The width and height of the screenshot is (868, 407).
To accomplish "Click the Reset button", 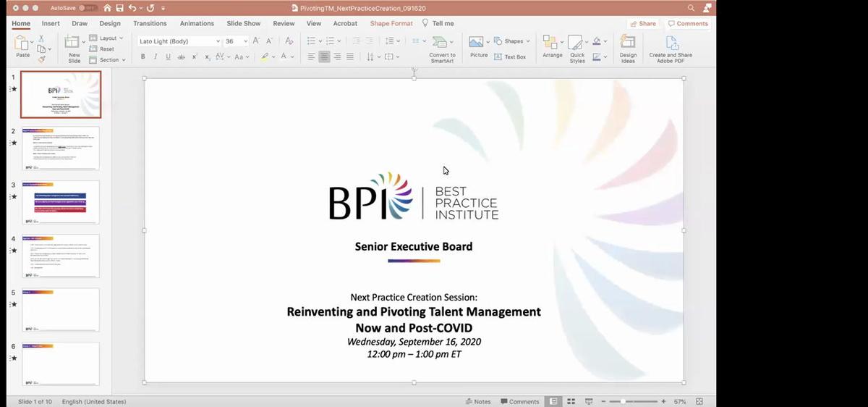I will tap(103, 49).
